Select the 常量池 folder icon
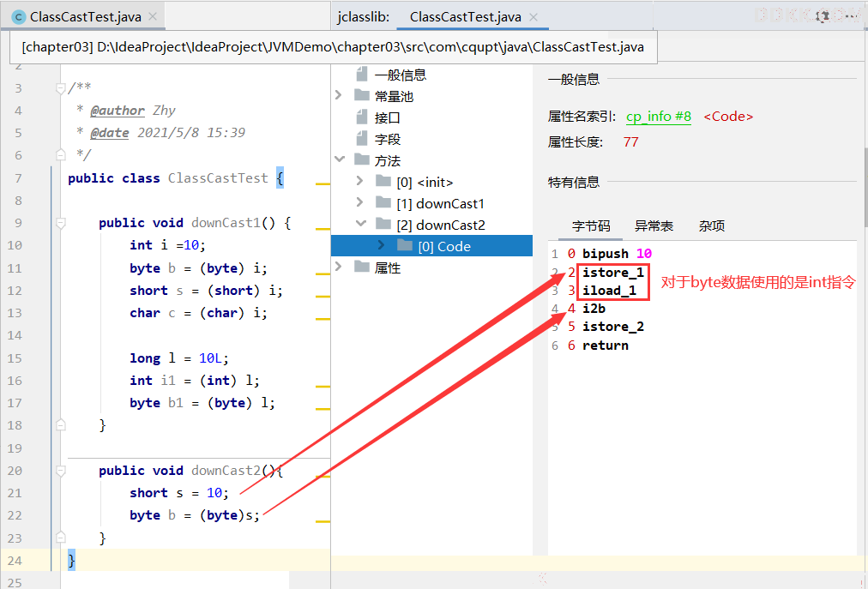Viewport: 868px width, 589px height. (362, 95)
